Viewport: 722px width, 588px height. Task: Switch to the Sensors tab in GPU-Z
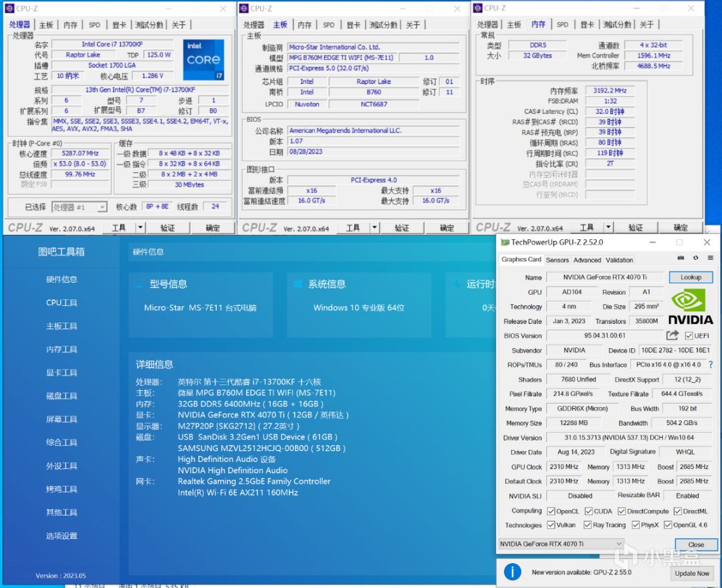pyautogui.click(x=557, y=260)
